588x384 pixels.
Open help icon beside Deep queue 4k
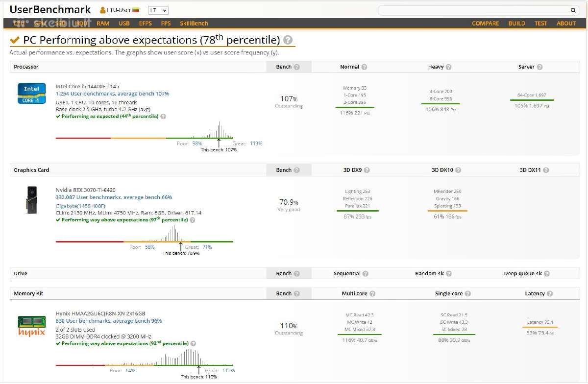546,274
